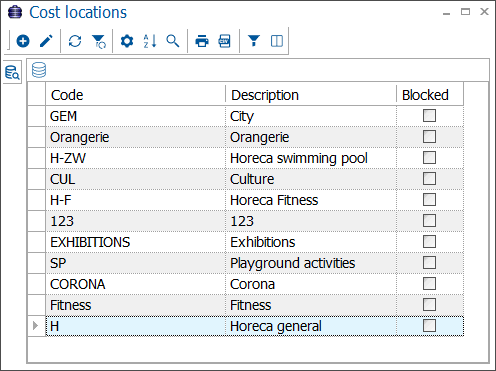The width and height of the screenshot is (496, 371).
Task: Select the Corona description cell
Action: pyautogui.click(x=311, y=284)
